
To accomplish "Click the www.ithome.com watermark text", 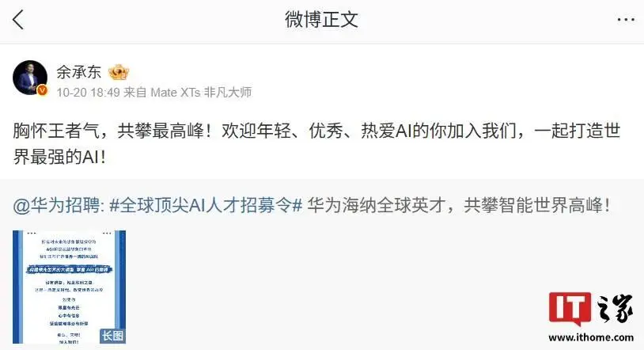I will pos(591,337).
